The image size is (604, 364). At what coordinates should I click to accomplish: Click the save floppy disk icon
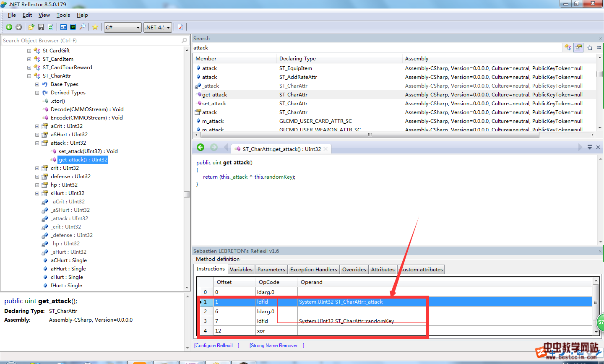point(41,27)
